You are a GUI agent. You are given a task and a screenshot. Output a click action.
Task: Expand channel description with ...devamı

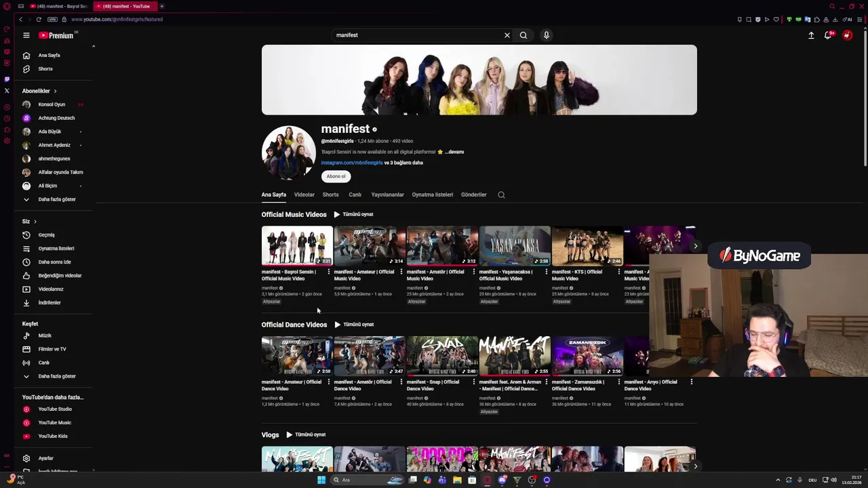pyautogui.click(x=454, y=152)
